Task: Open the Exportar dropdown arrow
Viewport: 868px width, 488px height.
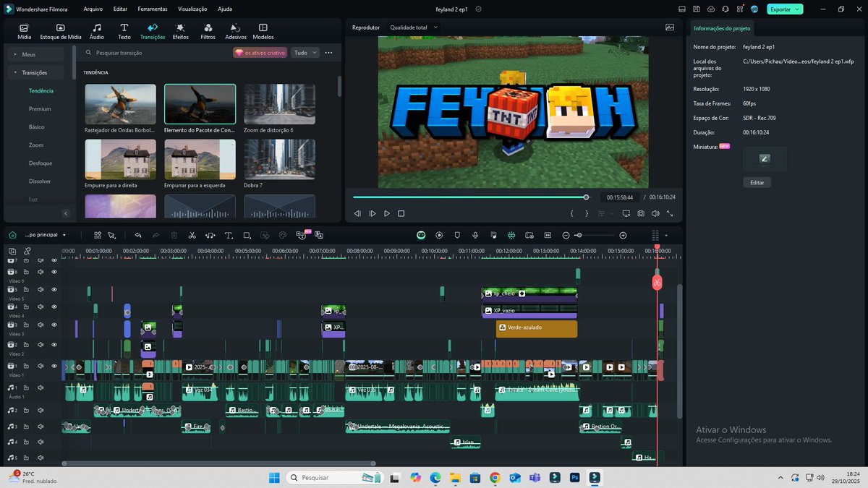Action: [797, 9]
